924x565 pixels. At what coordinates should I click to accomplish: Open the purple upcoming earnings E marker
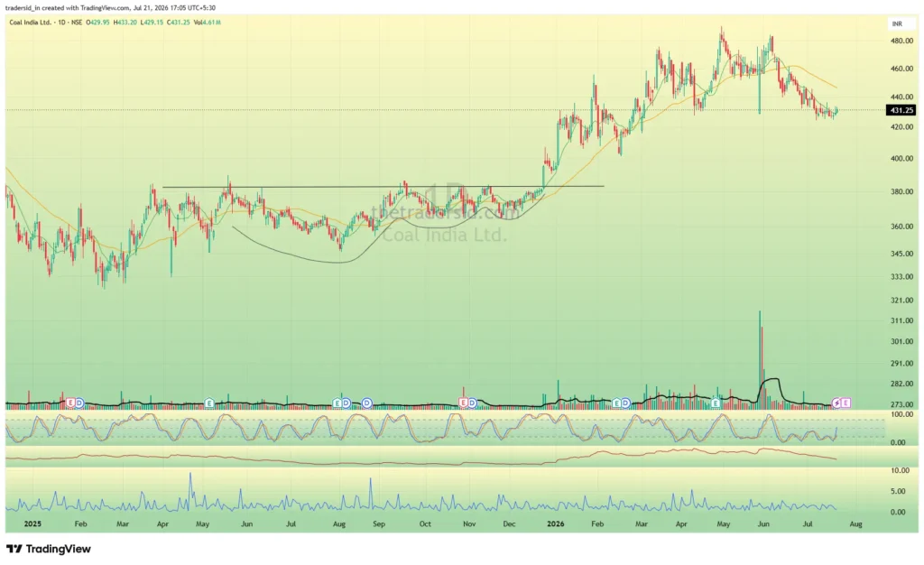pyautogui.click(x=845, y=403)
